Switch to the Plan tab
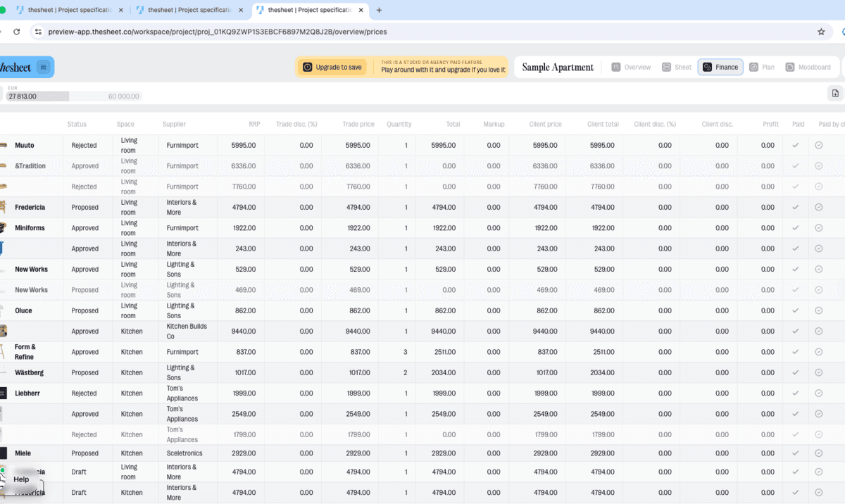The height and width of the screenshot is (504, 845). 762,67
